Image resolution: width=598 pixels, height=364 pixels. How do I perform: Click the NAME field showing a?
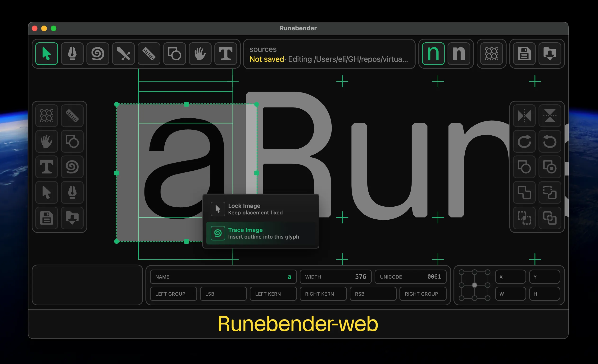pyautogui.click(x=223, y=277)
